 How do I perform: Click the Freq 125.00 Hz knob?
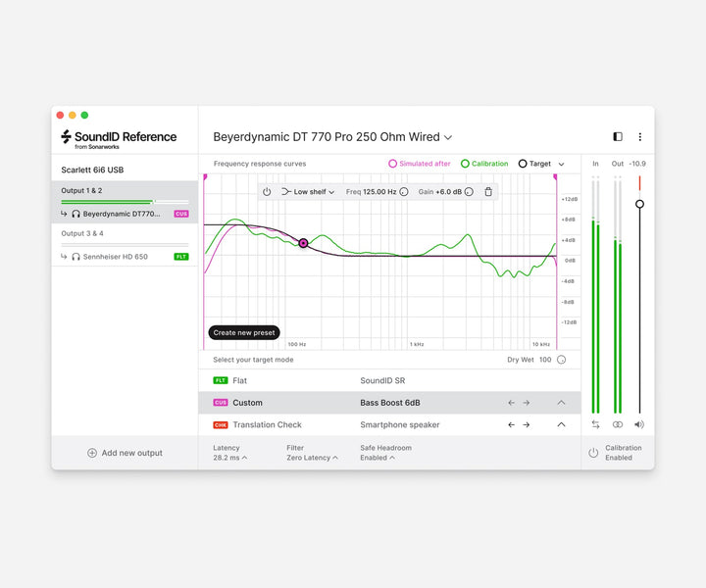[x=404, y=192]
